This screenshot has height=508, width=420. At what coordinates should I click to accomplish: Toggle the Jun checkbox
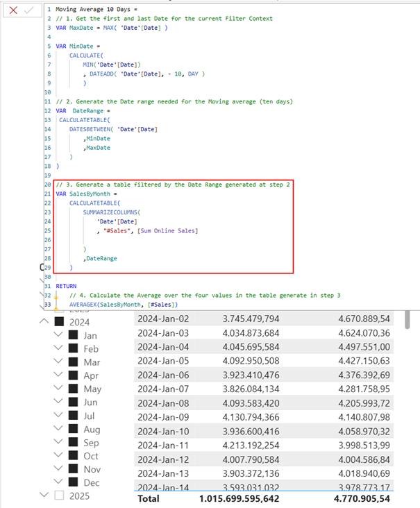[x=74, y=402]
